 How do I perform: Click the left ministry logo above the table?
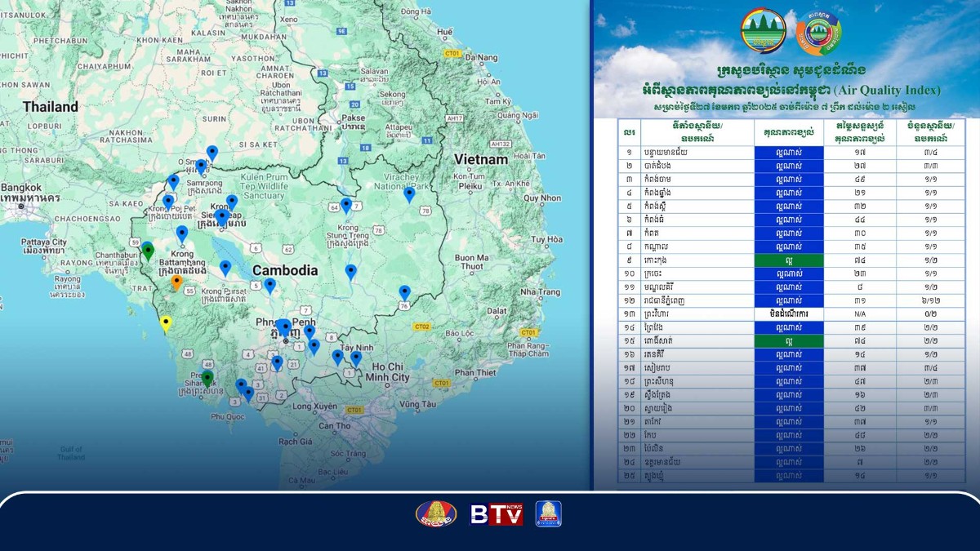[764, 30]
